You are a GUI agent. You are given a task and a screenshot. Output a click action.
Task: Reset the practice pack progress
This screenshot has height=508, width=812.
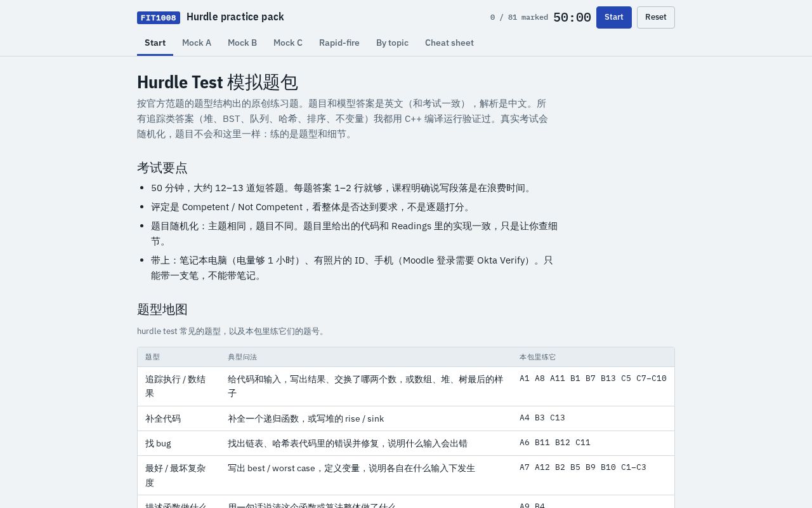[x=656, y=17]
